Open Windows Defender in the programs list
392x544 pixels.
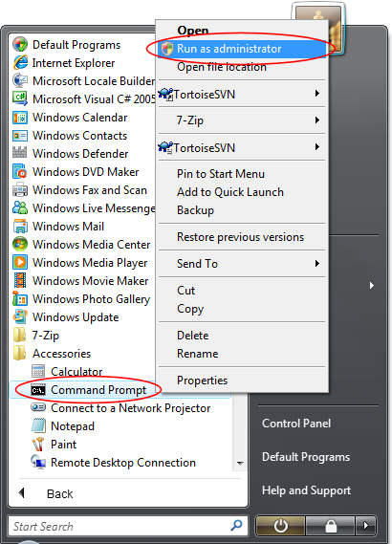click(x=71, y=154)
